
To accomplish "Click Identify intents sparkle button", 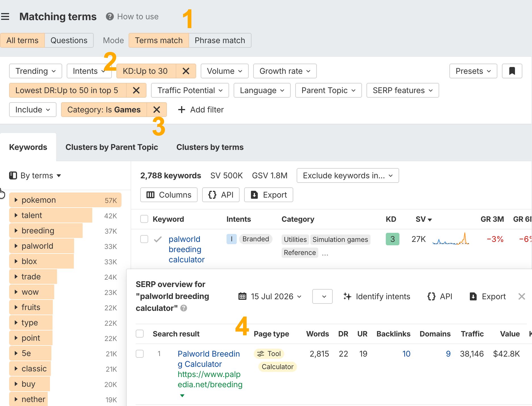I will point(376,296).
